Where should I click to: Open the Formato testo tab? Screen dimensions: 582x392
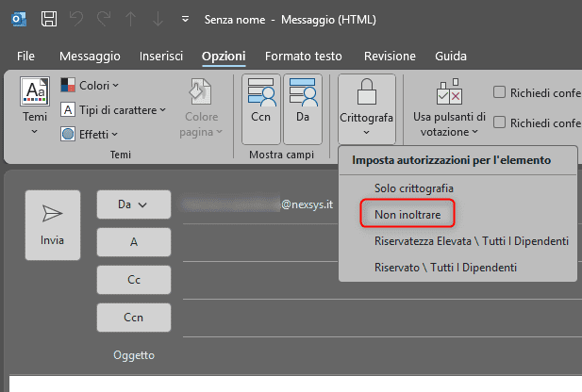(303, 56)
